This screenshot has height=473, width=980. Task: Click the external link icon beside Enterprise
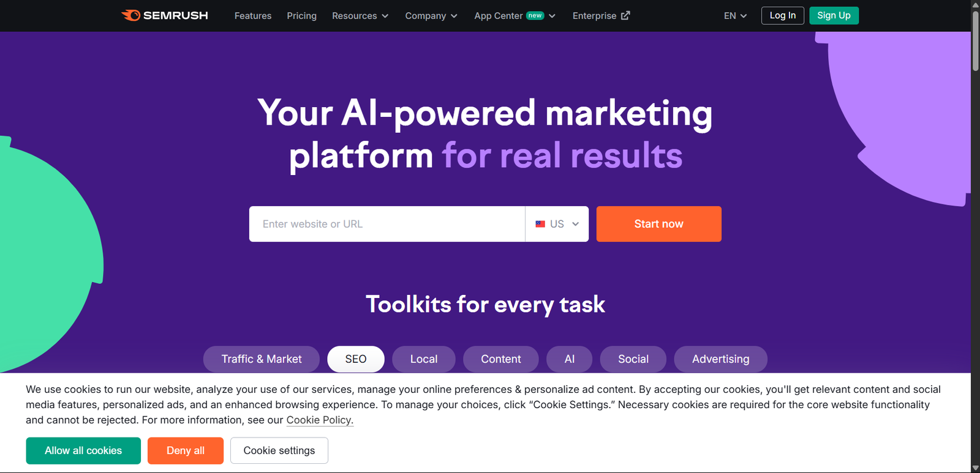[626, 15]
